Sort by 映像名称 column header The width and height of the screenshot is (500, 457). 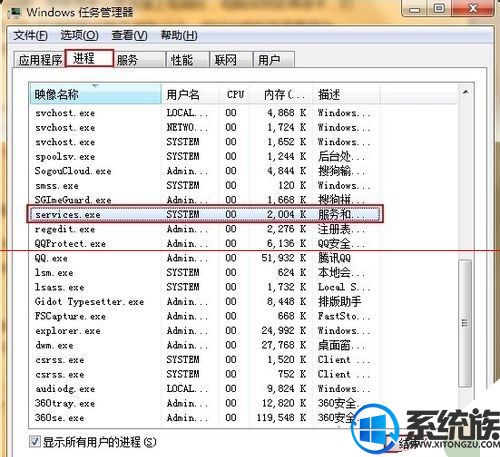pyautogui.click(x=95, y=95)
